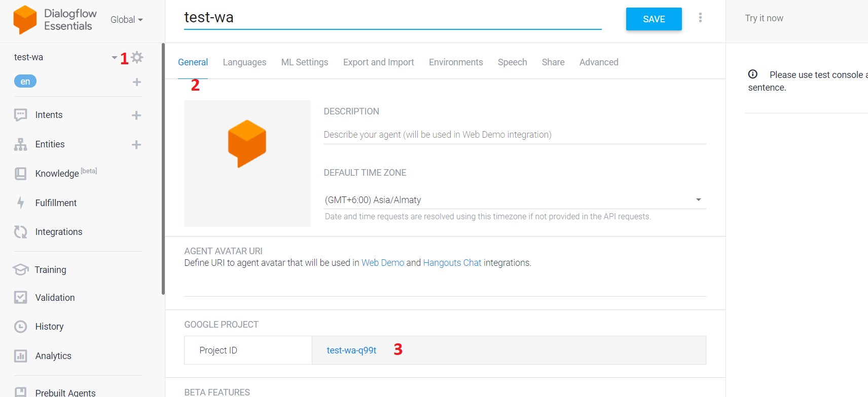Open Intents in the sidebar
Viewport: 868px width, 397px height.
pos(49,115)
